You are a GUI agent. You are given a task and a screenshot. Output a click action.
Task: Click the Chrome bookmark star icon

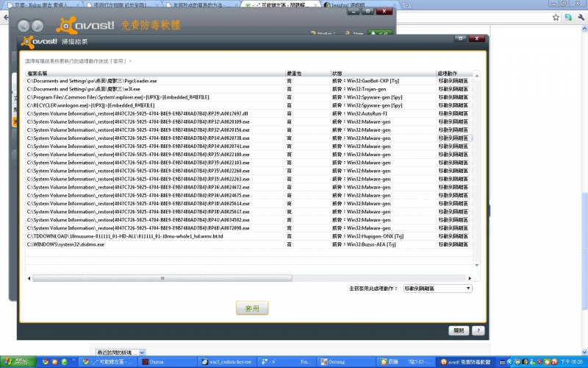(556, 17)
